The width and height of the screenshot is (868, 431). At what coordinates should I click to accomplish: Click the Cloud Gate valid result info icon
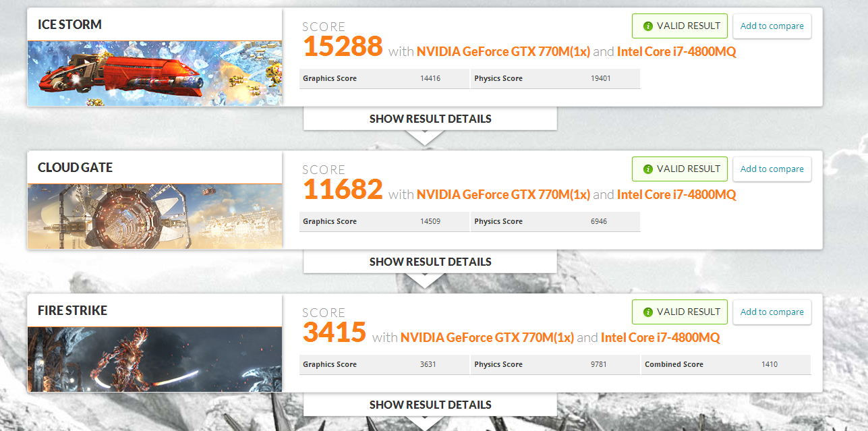click(648, 169)
